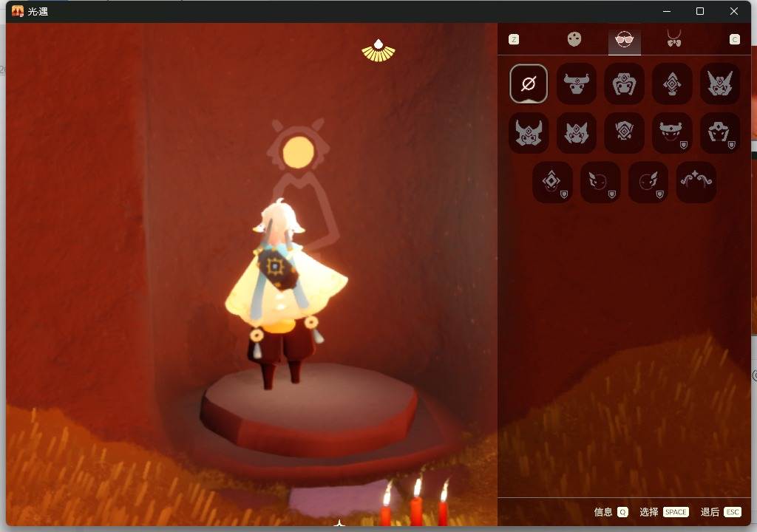Equip the short-eared cat mask

(577, 133)
